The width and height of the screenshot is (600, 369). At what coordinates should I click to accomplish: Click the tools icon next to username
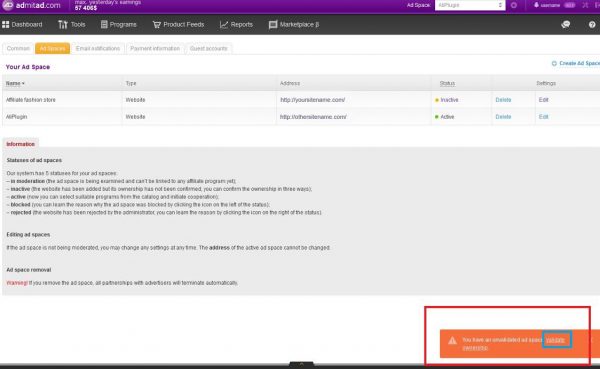coord(585,5)
